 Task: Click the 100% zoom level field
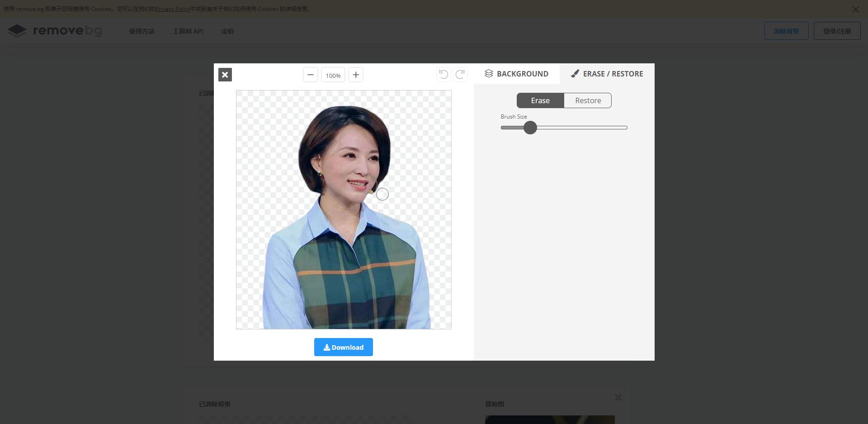pos(333,75)
